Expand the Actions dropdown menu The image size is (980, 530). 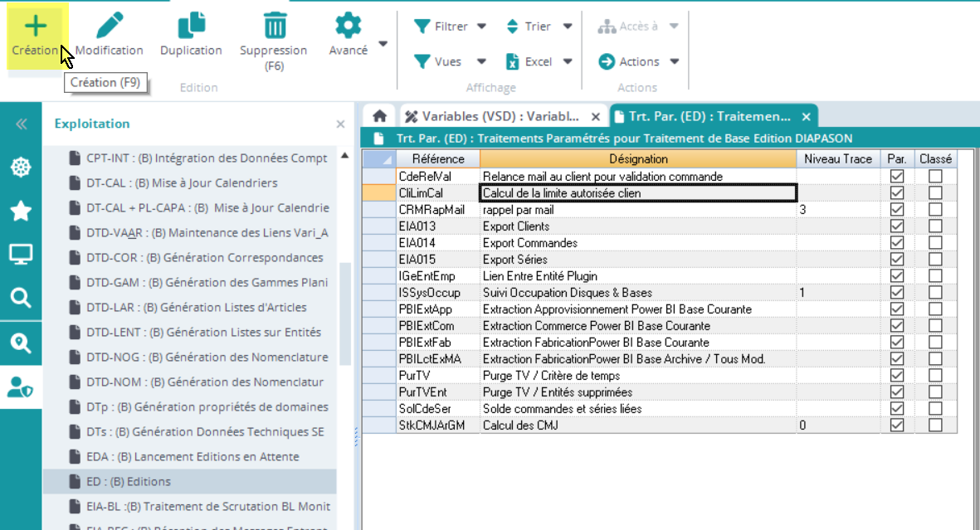[x=674, y=61]
